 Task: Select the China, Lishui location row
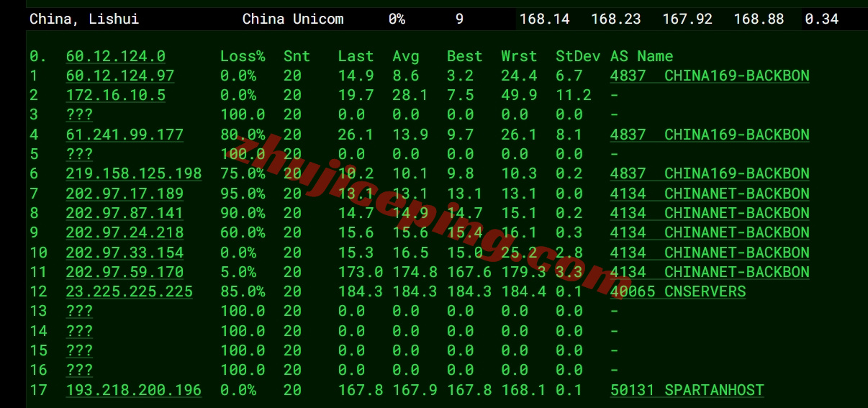pos(84,19)
